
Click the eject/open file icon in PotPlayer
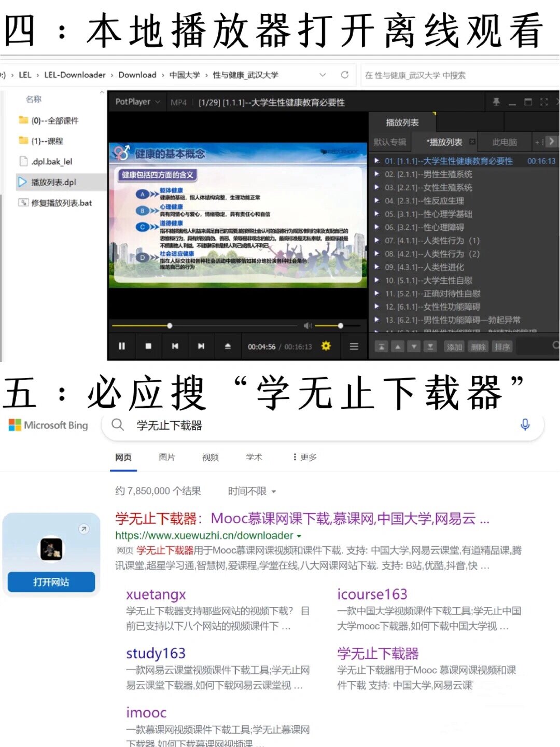pyautogui.click(x=228, y=346)
